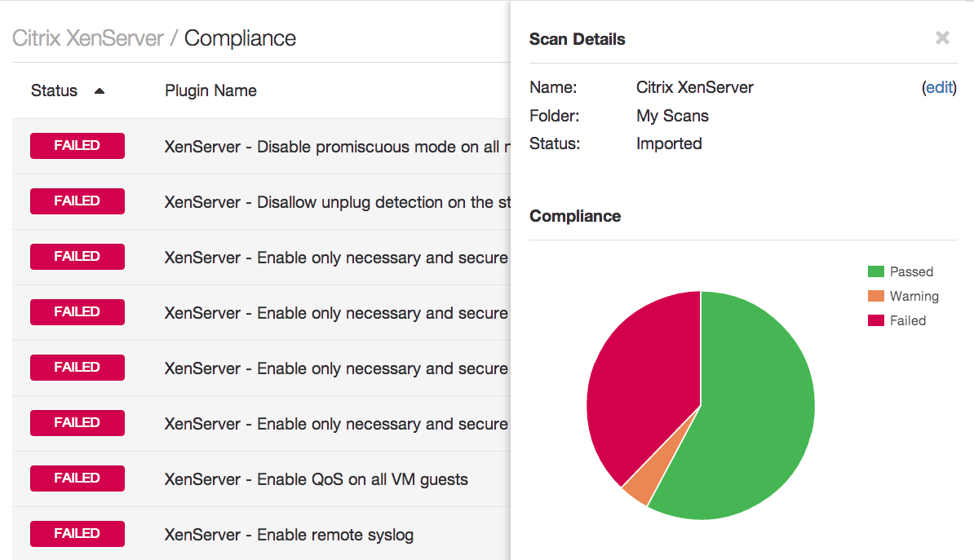The image size is (974, 560).
Task: Toggle the green Passed legend swatch
Action: point(876,271)
